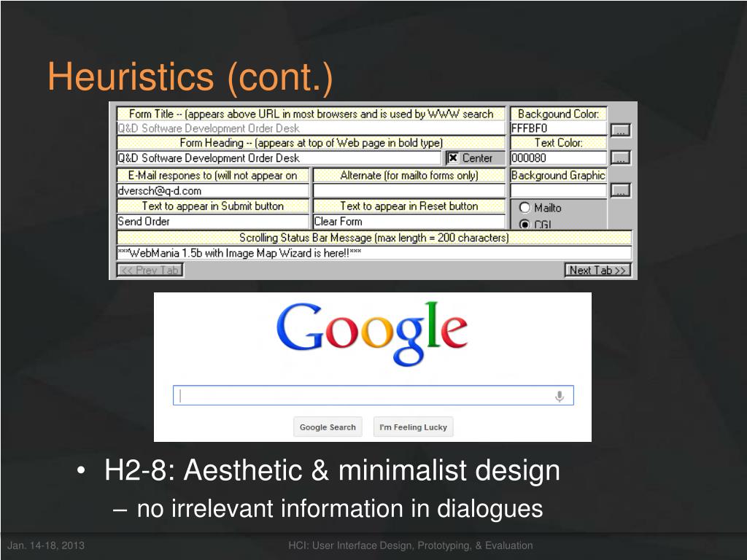Click the "H2-8: Aesthetic & minimalist design" bullet

coord(332,470)
